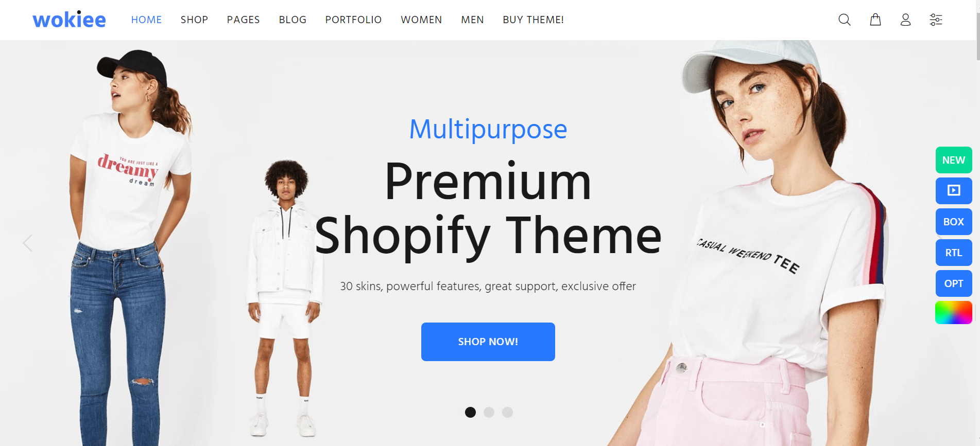Select the third slider pagination dot
The image size is (980, 446).
pyautogui.click(x=507, y=412)
